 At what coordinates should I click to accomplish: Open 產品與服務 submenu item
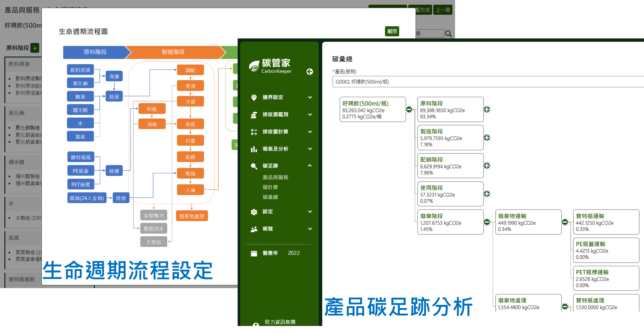point(275,177)
